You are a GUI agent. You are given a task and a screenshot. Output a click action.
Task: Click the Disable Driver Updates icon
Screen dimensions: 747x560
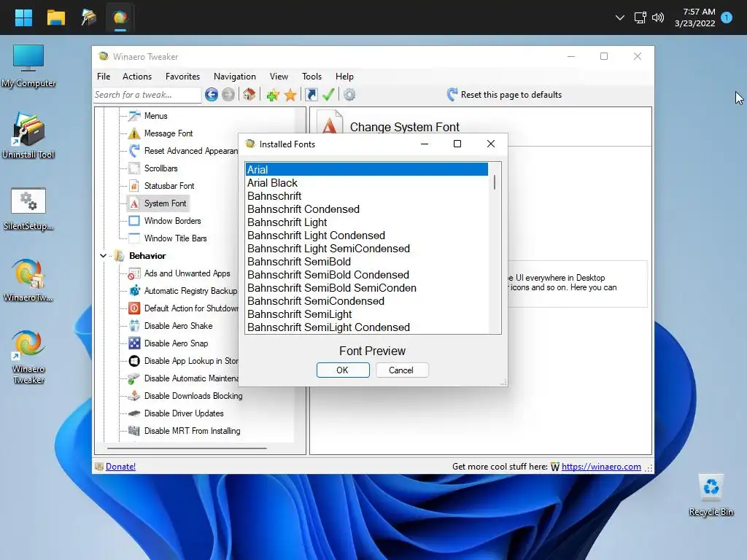(135, 413)
